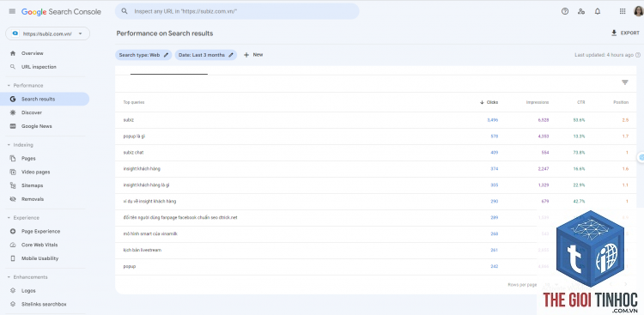
Task: Open Sitelinks searchbox report
Action: pos(45,305)
